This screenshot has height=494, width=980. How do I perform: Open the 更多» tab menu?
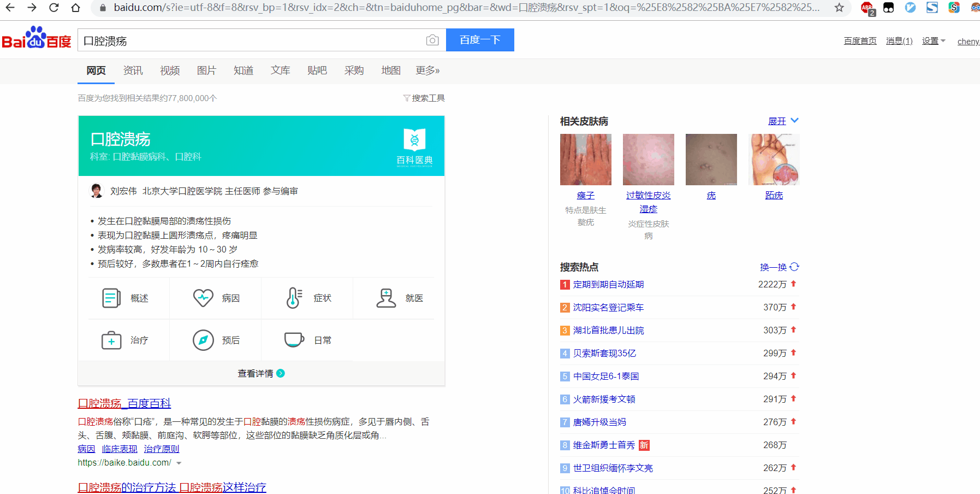pos(427,70)
